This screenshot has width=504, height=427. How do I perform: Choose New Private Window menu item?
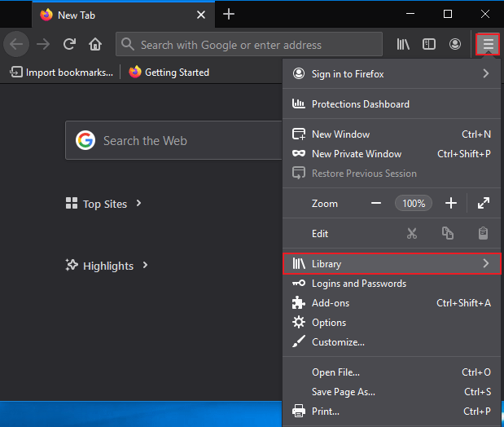click(392, 154)
